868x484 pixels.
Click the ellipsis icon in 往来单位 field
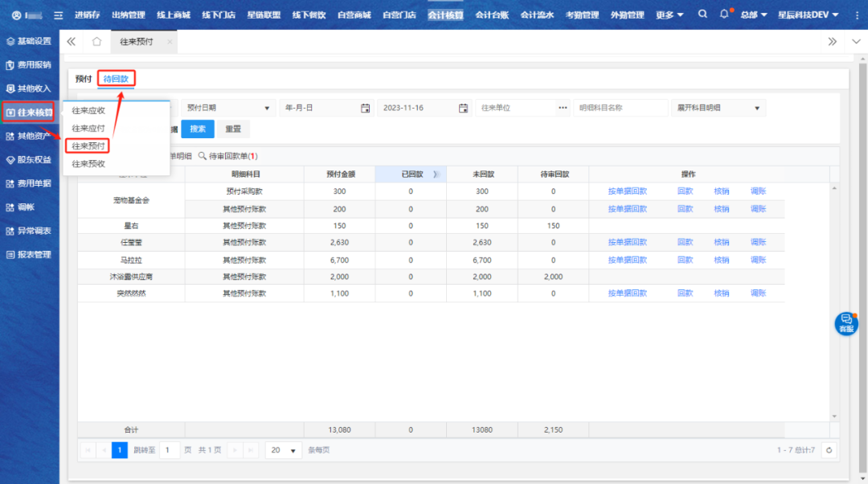563,108
